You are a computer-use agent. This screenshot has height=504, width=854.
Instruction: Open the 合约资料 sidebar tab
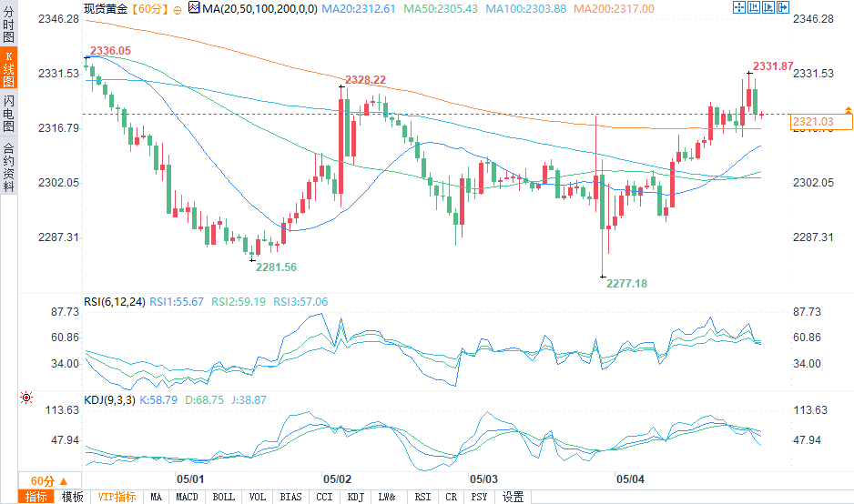point(9,166)
